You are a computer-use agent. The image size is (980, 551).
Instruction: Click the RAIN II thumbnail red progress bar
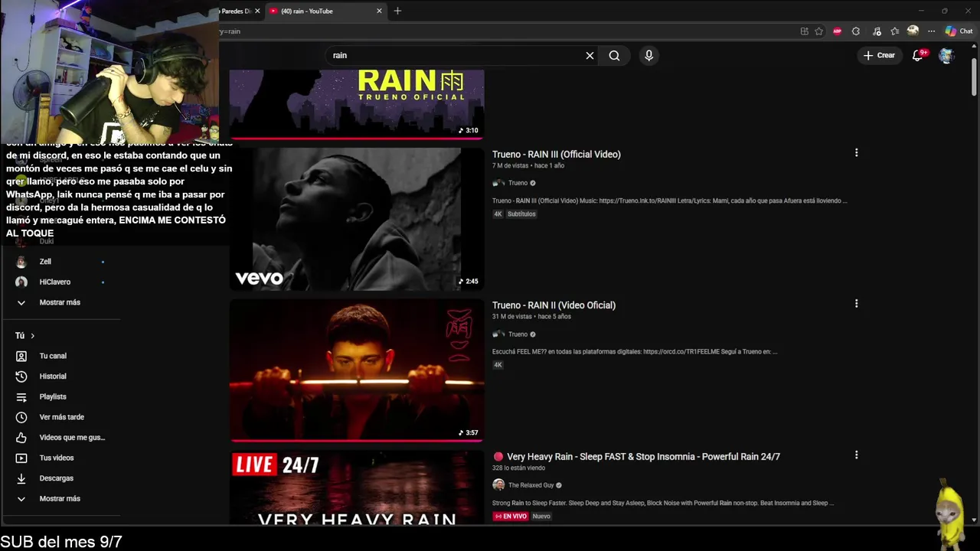coord(357,440)
